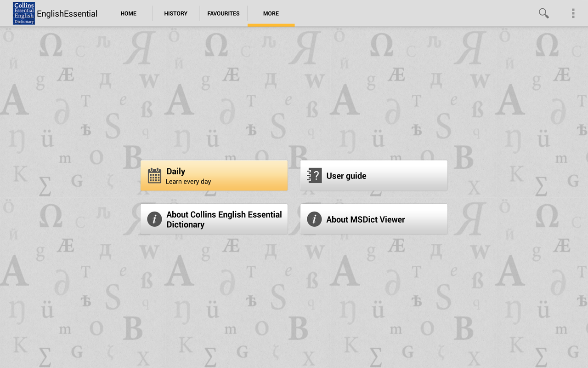Select the MORE tab
The height and width of the screenshot is (368, 588).
tap(271, 13)
